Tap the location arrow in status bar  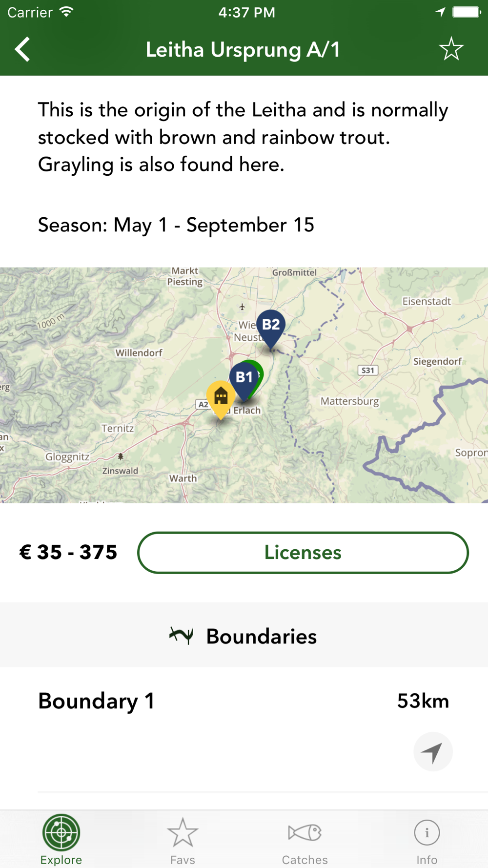click(x=441, y=12)
